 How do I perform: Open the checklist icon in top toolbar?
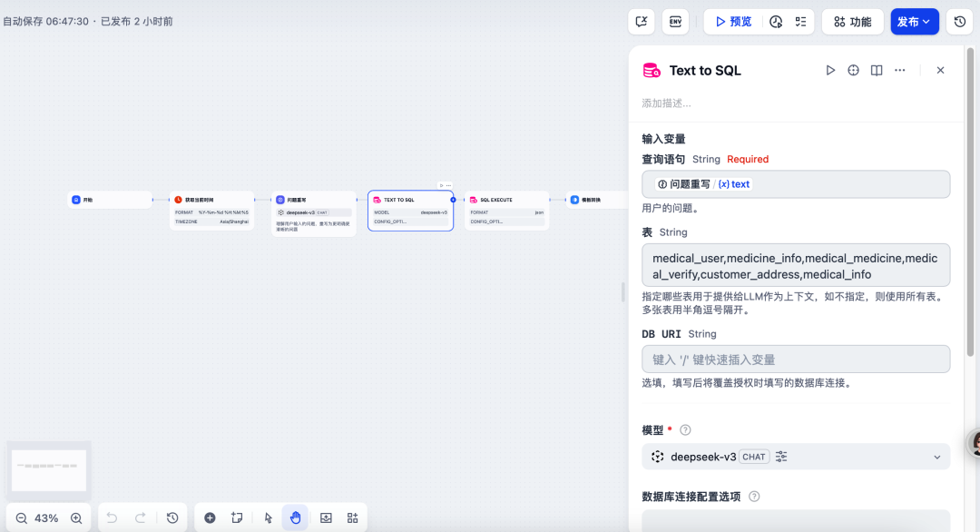click(x=800, y=22)
